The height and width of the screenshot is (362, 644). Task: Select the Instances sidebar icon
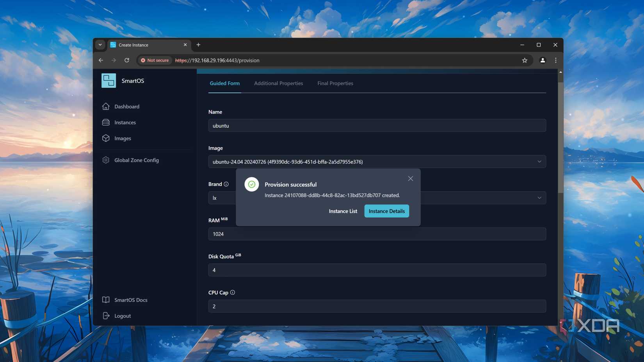coord(106,122)
